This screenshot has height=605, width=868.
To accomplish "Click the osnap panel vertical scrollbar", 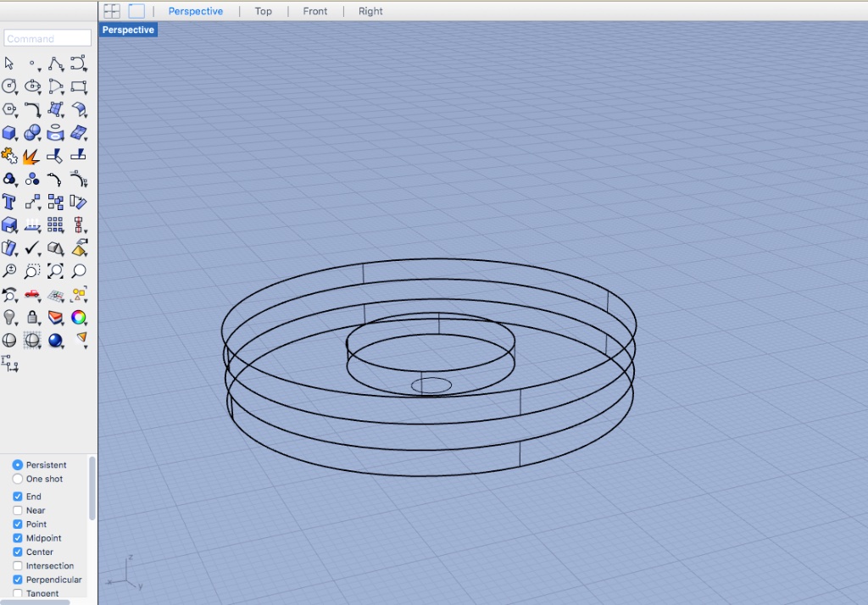I will tap(92, 488).
